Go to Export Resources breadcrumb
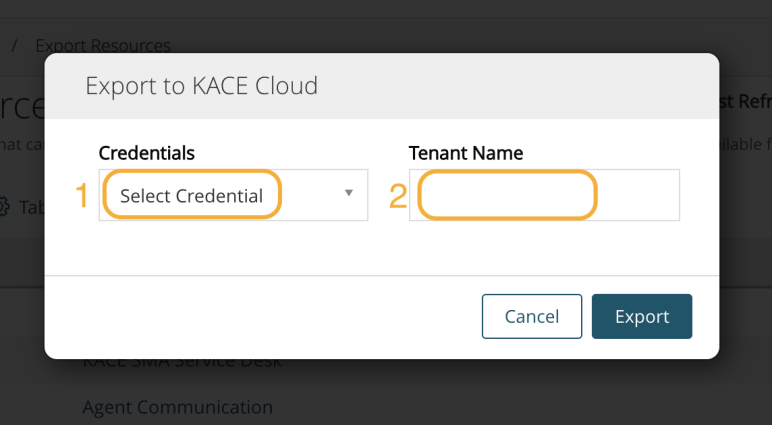 click(x=103, y=46)
